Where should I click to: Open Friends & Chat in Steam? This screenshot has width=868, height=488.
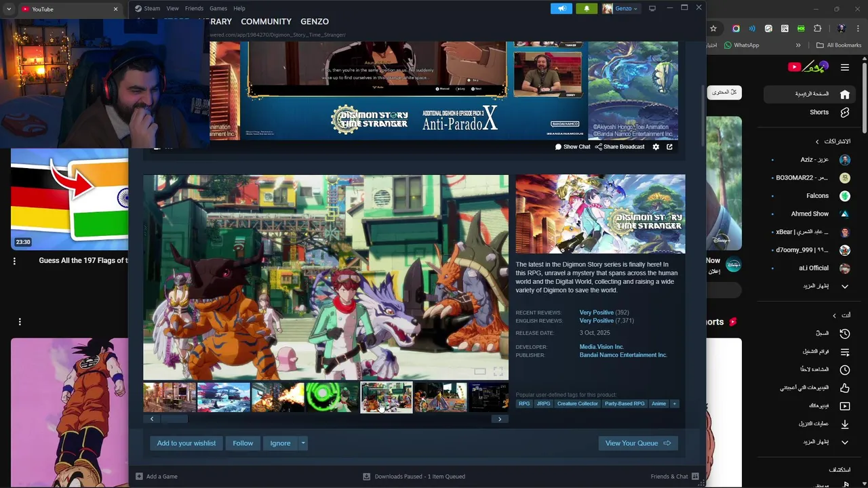pyautogui.click(x=675, y=476)
